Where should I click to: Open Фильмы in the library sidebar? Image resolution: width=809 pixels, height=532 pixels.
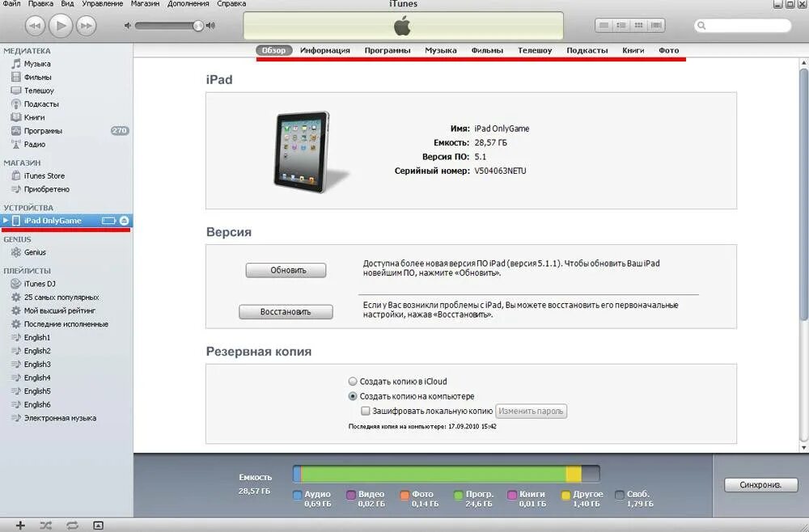point(38,78)
